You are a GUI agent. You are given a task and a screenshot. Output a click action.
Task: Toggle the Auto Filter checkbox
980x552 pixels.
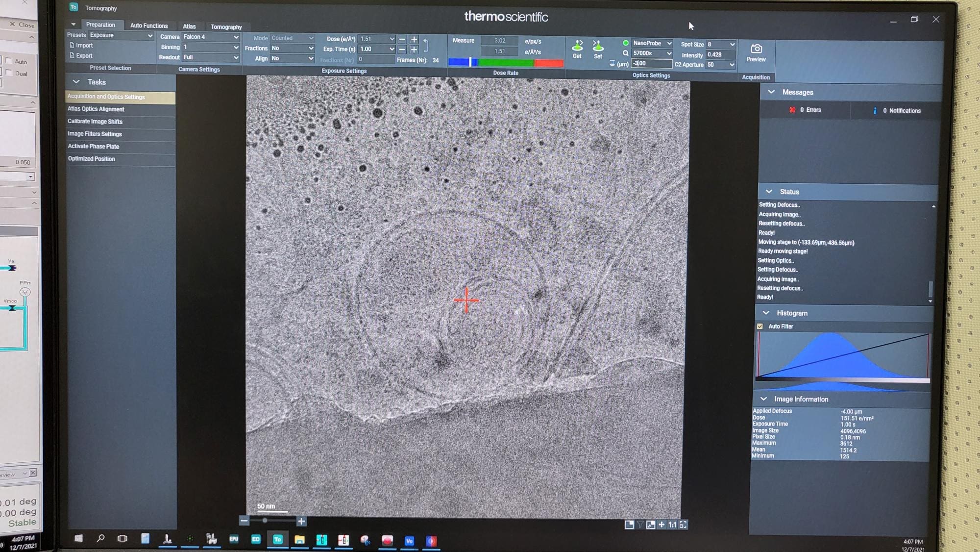coord(760,326)
